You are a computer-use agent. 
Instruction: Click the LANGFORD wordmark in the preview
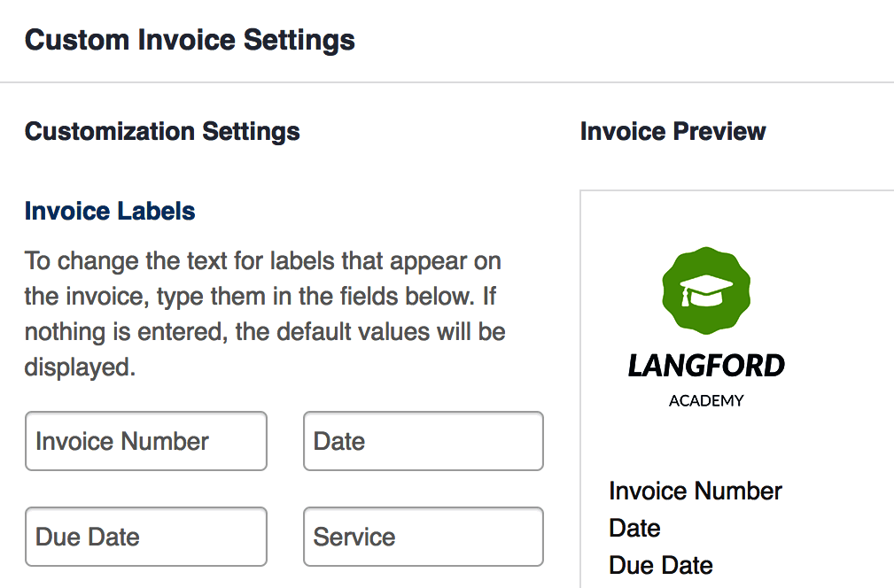706,366
